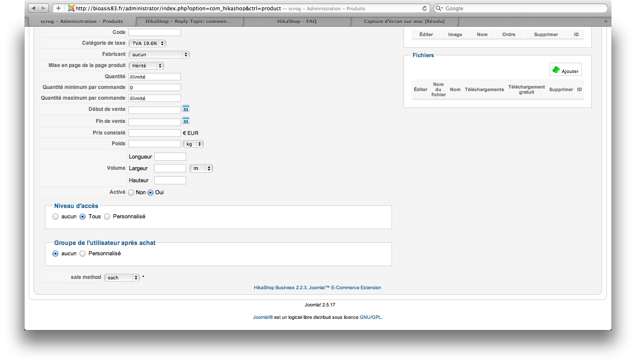636x364 pixels.
Task: Open the Capture d'écran sur mac tab
Action: [x=404, y=21]
